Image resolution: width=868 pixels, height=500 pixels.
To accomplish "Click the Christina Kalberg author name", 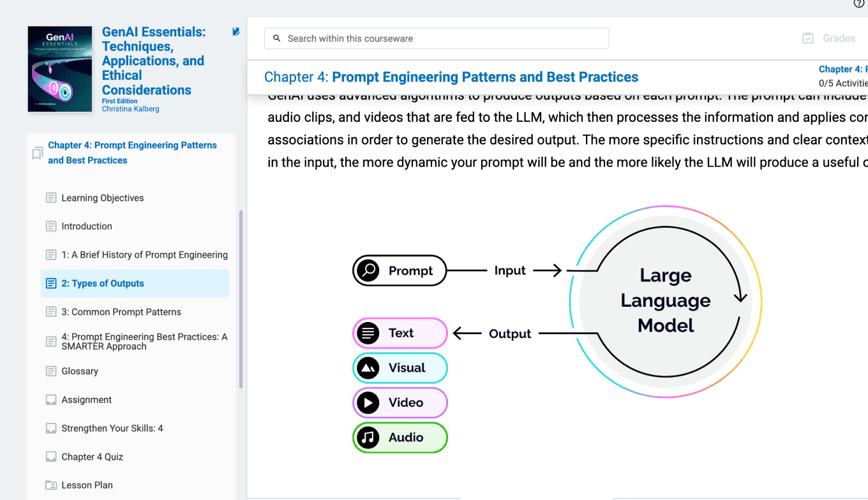I will point(131,109).
